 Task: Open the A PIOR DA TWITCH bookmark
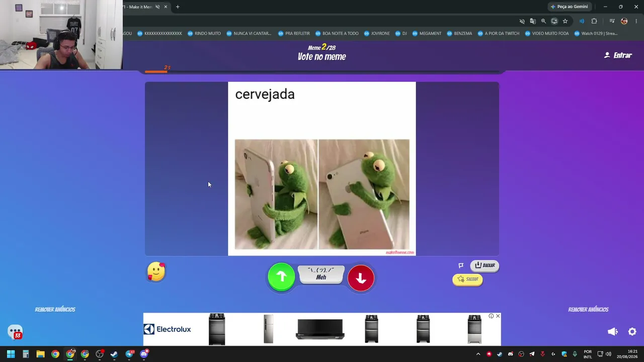pyautogui.click(x=499, y=34)
